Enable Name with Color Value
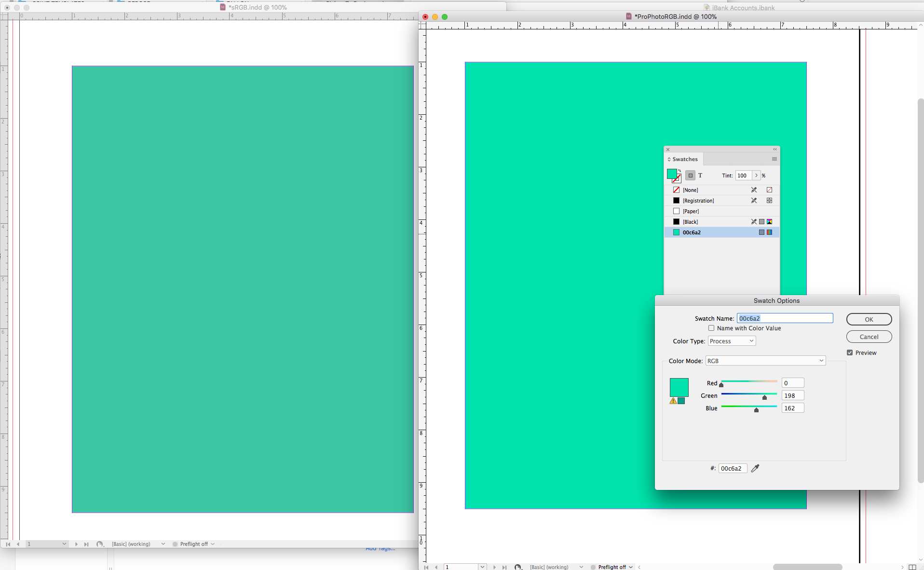The height and width of the screenshot is (570, 924). [711, 328]
